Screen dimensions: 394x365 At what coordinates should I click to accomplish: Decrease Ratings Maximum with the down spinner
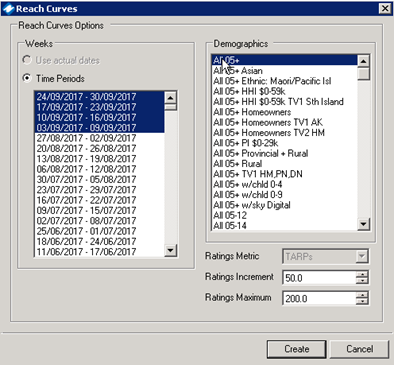click(x=362, y=302)
